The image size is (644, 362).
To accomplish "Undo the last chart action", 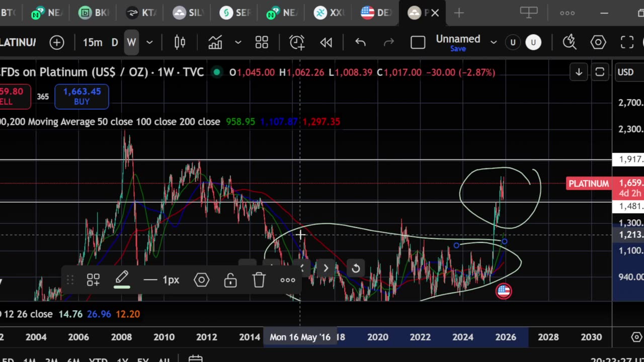I will tap(360, 43).
